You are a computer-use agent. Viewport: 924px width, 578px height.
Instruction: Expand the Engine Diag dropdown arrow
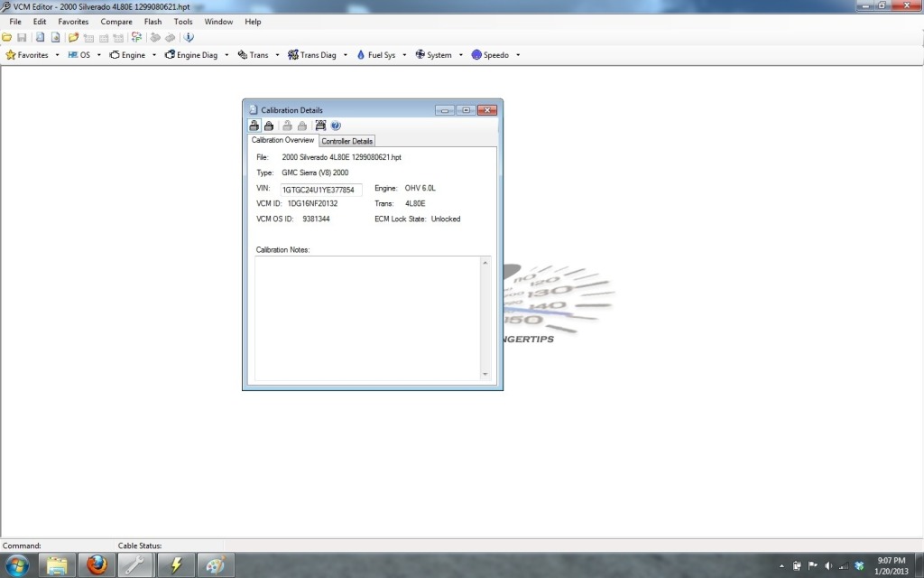pyautogui.click(x=226, y=55)
